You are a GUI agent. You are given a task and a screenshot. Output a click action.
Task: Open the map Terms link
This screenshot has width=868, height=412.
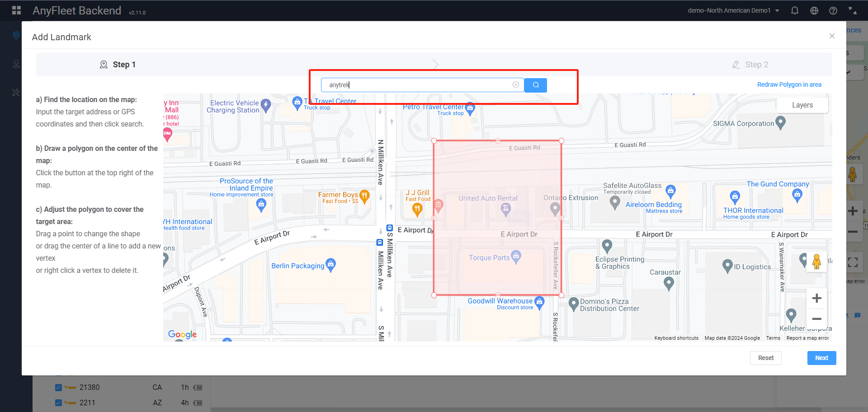(x=773, y=338)
